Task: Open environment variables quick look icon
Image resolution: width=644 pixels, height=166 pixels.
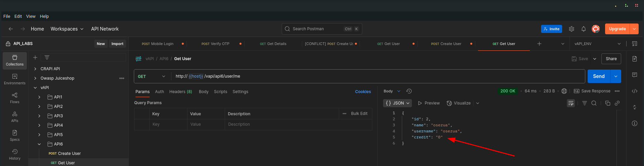Action: [x=634, y=44]
